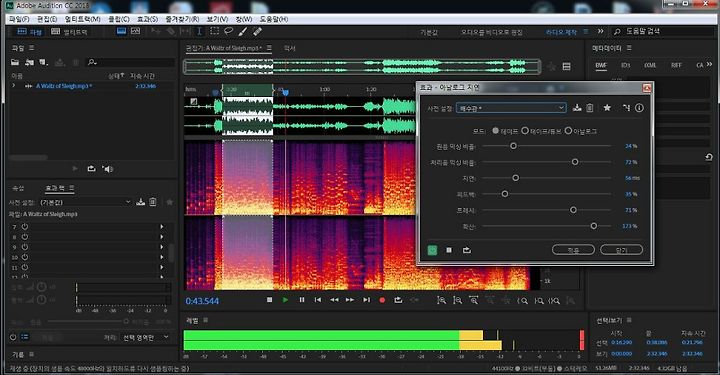Toggle the green effect power button in dialog
This screenshot has height=375, width=720.
click(432, 250)
